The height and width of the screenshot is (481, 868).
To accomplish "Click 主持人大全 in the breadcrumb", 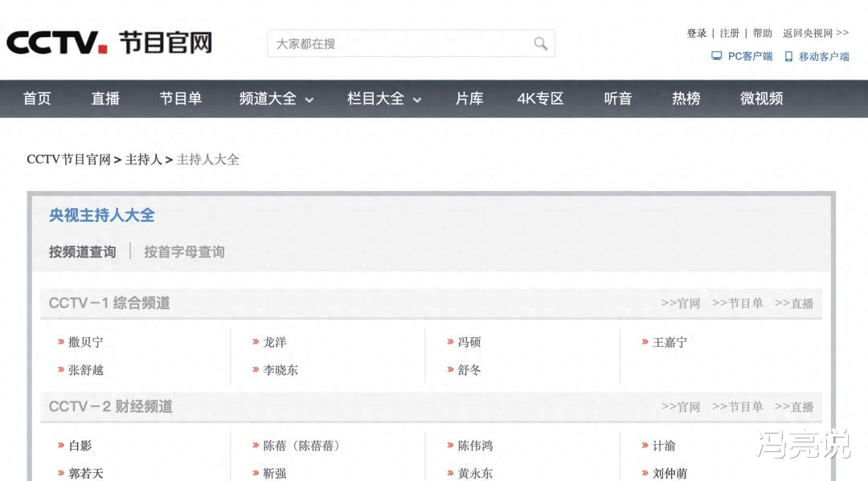I will point(207,160).
